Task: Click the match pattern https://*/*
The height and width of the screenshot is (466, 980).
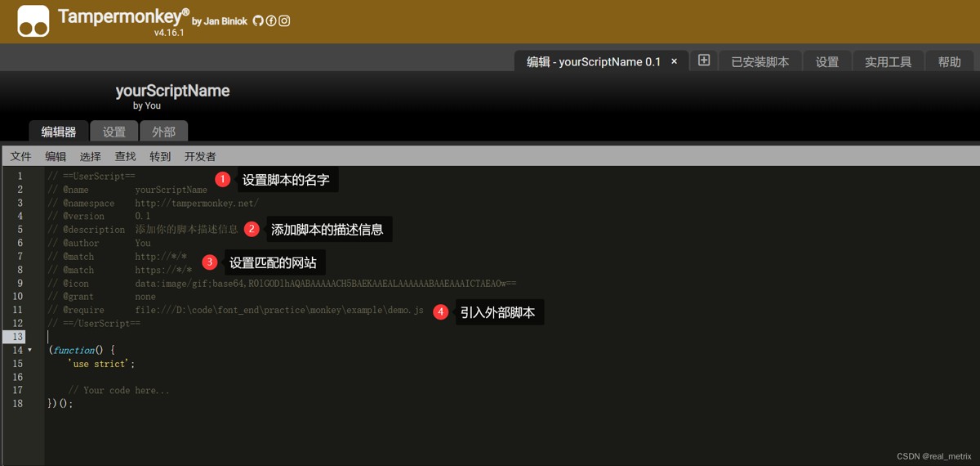Action: (163, 270)
